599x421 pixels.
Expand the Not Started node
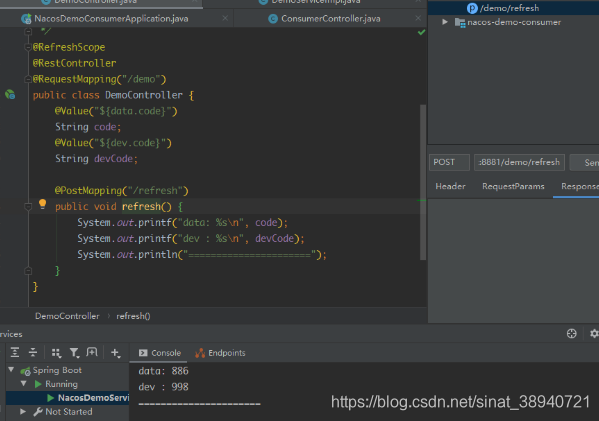23,411
